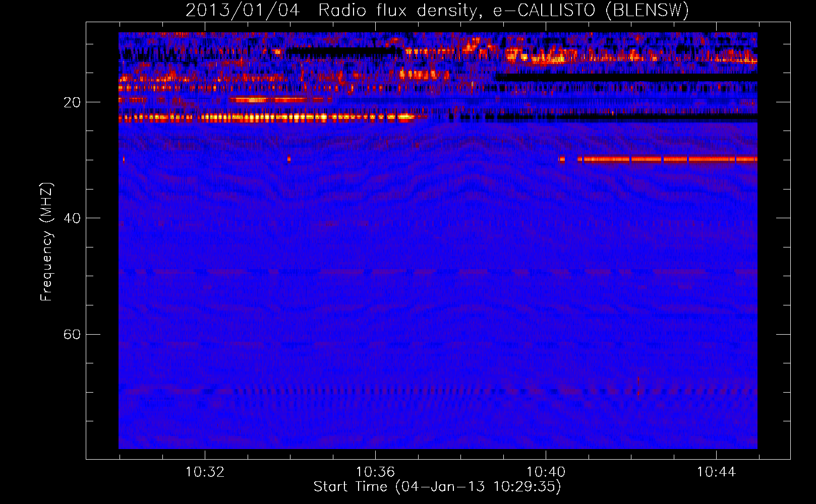This screenshot has width=816, height=504.
Task: Click the plot title '2013/01/04 Radio flux density'
Action: pos(437,10)
